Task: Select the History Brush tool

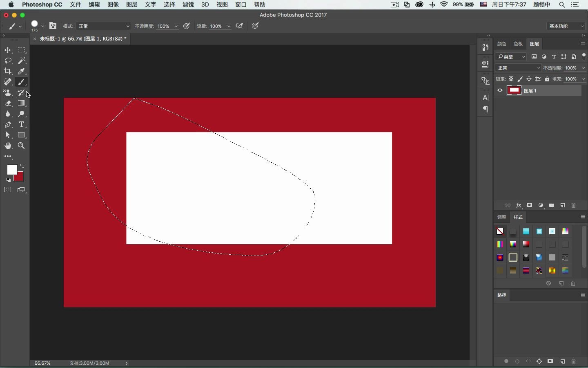Action: [21, 92]
